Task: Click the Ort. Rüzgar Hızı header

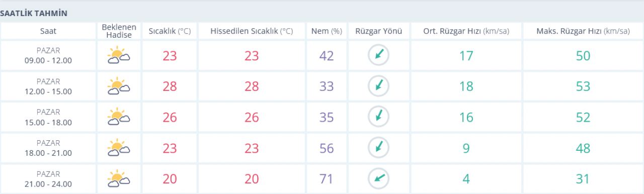Action: point(466,31)
